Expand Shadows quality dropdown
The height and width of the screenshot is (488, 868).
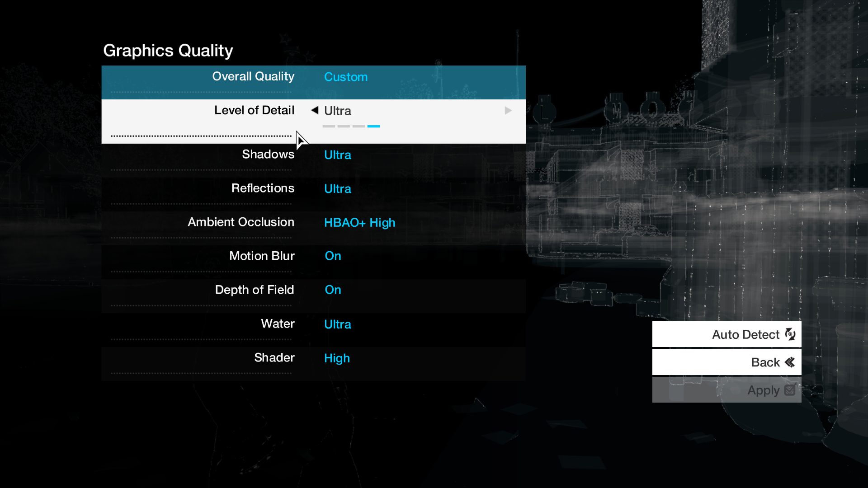pos(337,155)
